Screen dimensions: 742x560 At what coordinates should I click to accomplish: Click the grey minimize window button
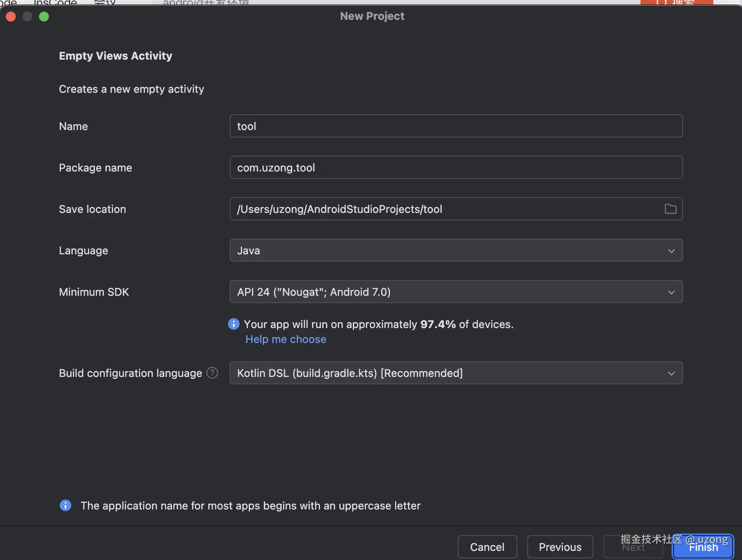point(27,17)
